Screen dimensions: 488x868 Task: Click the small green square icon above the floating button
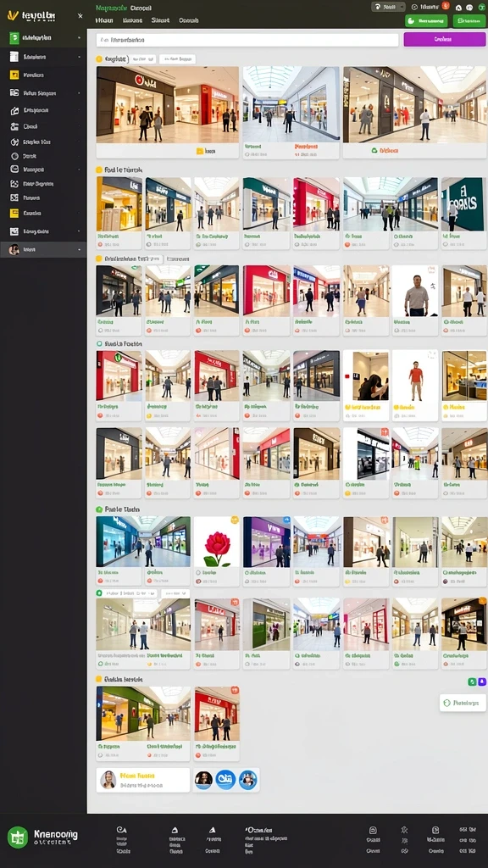point(472,682)
